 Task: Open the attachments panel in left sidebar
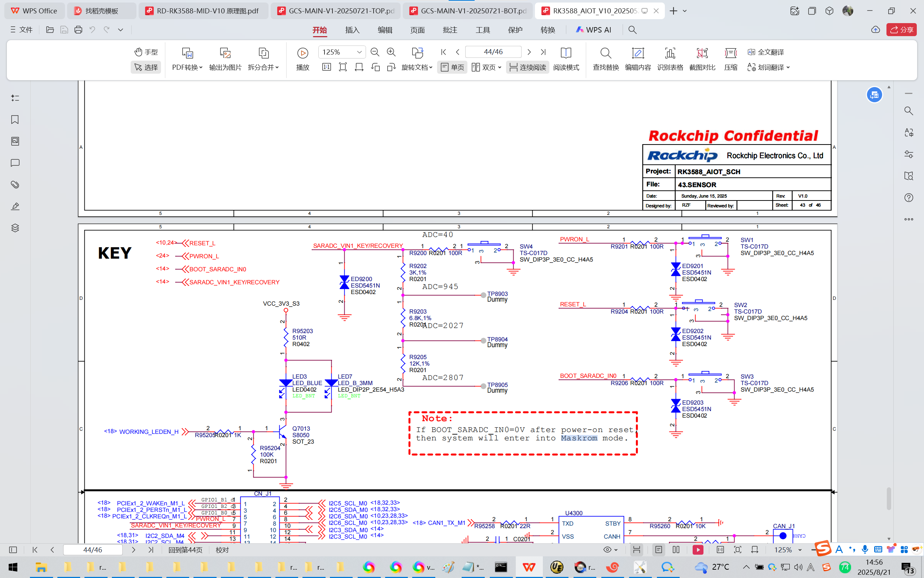click(x=15, y=185)
